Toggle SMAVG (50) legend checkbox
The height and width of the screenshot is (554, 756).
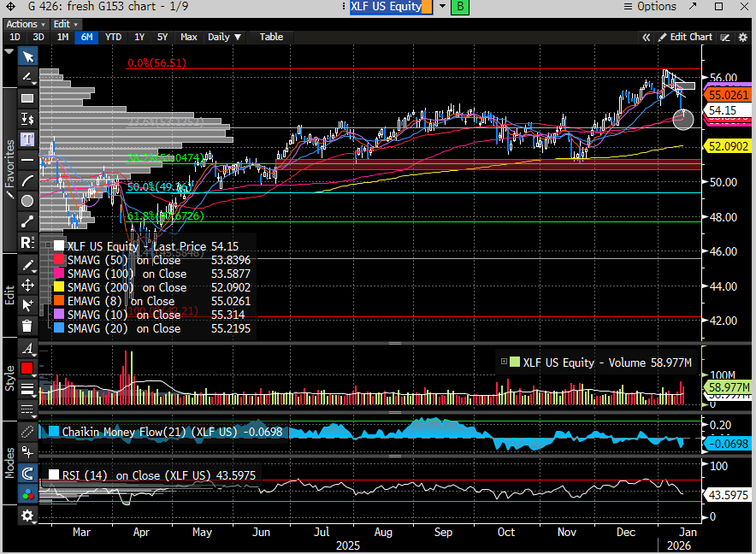pos(59,260)
